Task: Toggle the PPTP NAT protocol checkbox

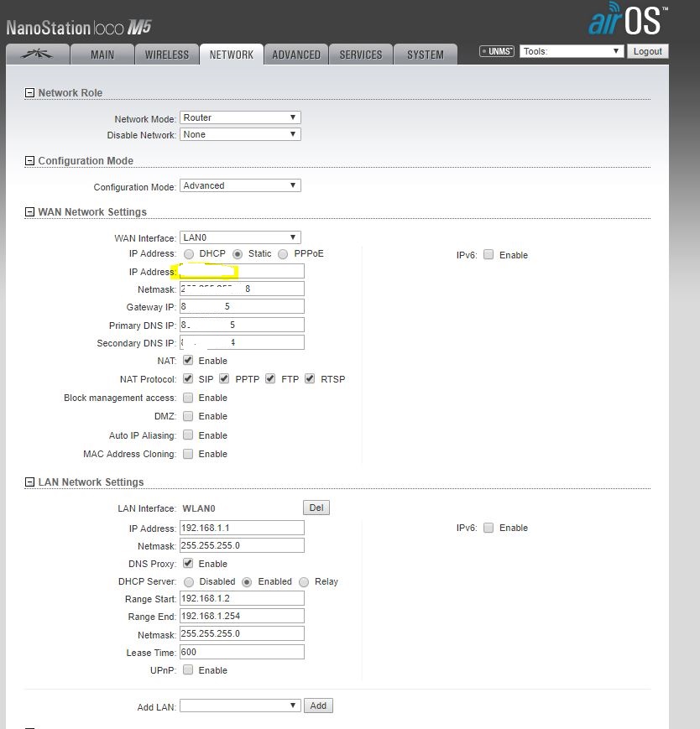Action: 224,379
